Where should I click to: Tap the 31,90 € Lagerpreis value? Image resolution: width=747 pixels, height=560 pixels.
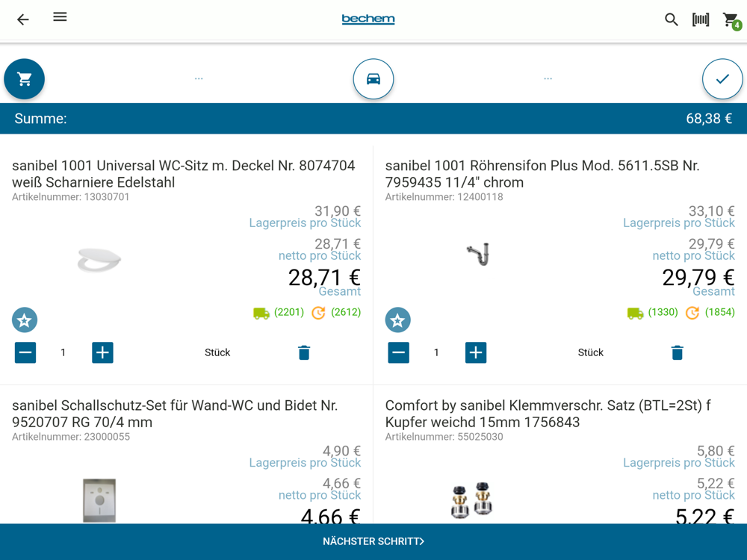pos(338,211)
